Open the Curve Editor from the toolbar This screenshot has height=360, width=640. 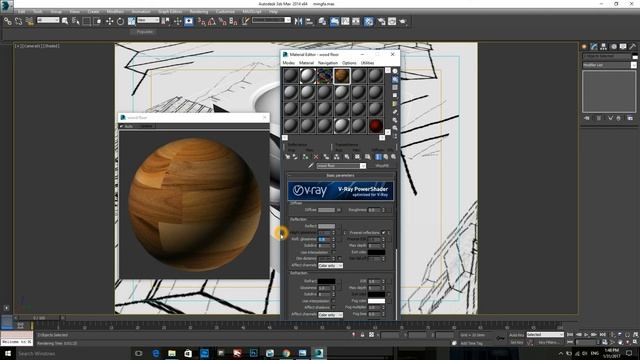(x=345, y=21)
